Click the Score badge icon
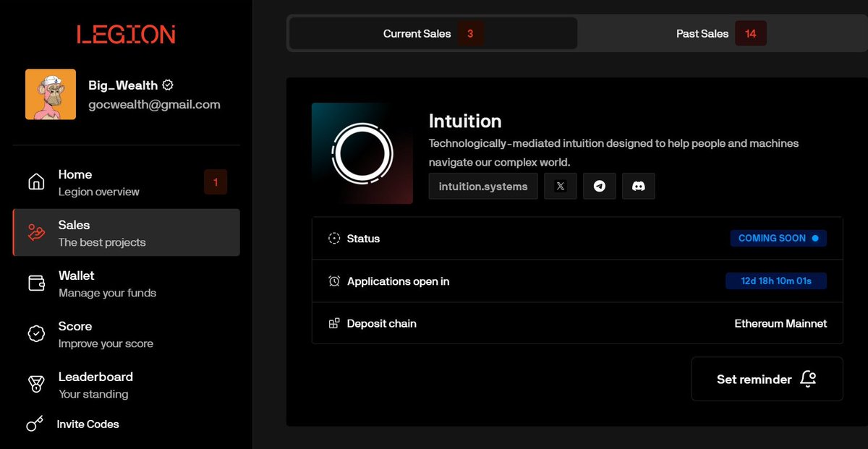The width and height of the screenshot is (868, 449). click(36, 334)
